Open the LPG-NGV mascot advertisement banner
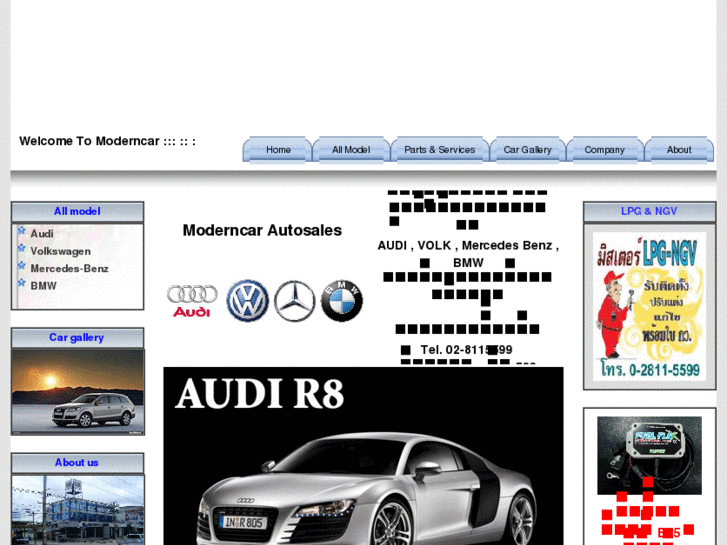 [649, 306]
